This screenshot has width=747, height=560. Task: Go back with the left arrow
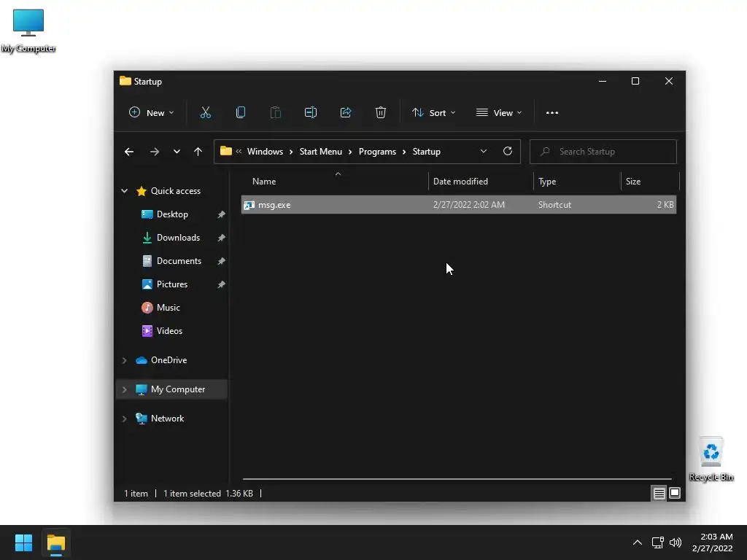pyautogui.click(x=129, y=152)
